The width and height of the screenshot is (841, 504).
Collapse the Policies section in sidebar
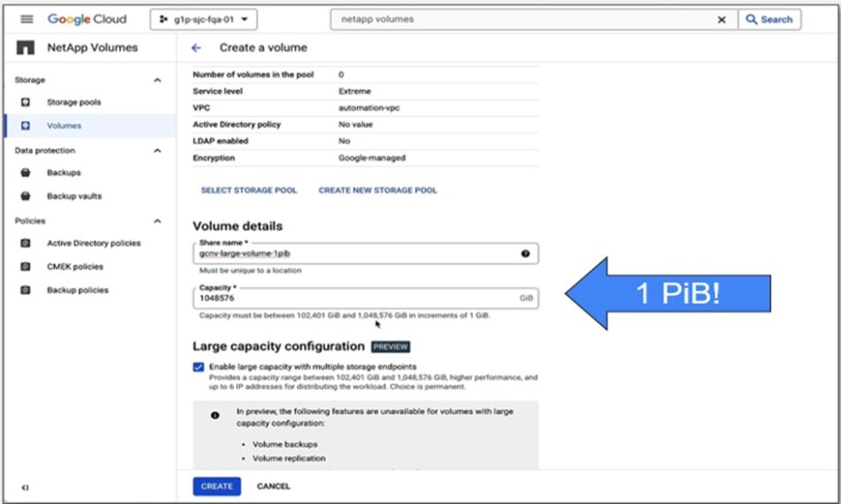[157, 221]
